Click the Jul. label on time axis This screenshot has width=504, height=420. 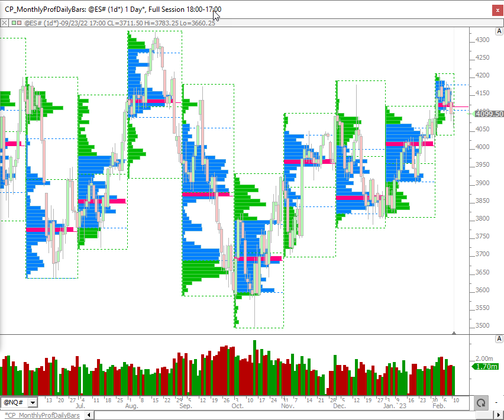tap(80, 406)
